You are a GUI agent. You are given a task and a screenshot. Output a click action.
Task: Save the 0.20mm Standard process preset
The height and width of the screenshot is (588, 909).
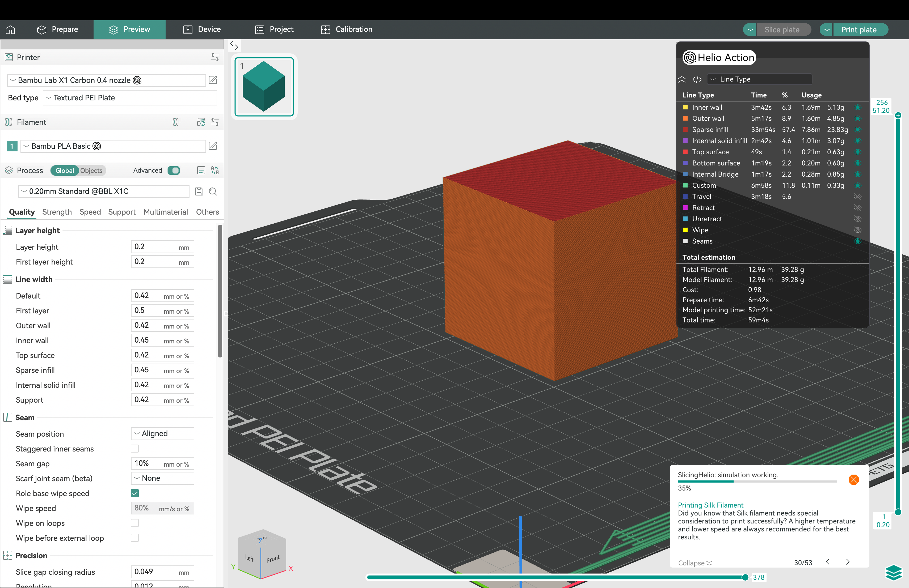point(199,191)
